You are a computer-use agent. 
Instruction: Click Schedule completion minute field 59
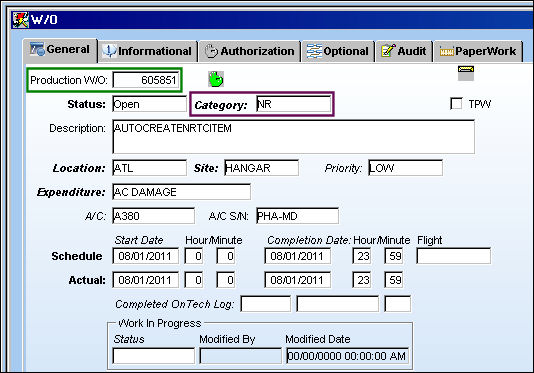pyautogui.click(x=394, y=256)
